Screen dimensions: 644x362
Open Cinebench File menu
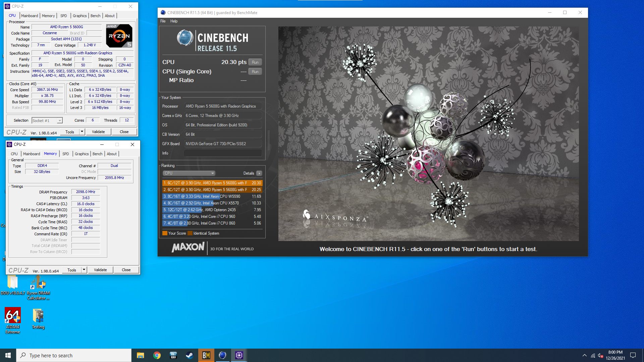(163, 21)
